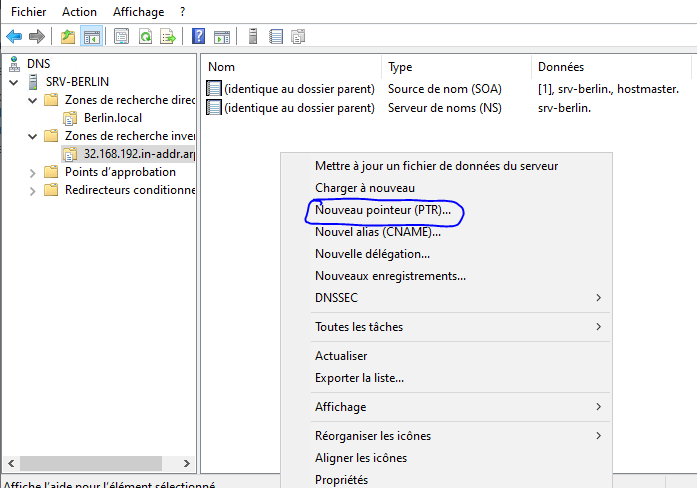Collapse Zones de recherche directes folder
697x488 pixels.
pos(31,100)
